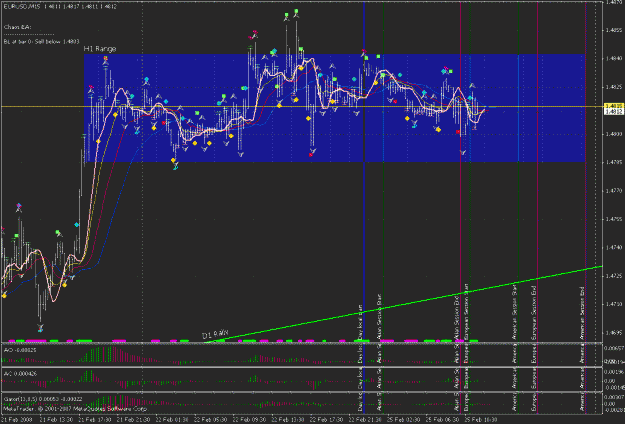
Task: Select time axis label '22 Feb 09:30'
Action: pyautogui.click(x=249, y=420)
